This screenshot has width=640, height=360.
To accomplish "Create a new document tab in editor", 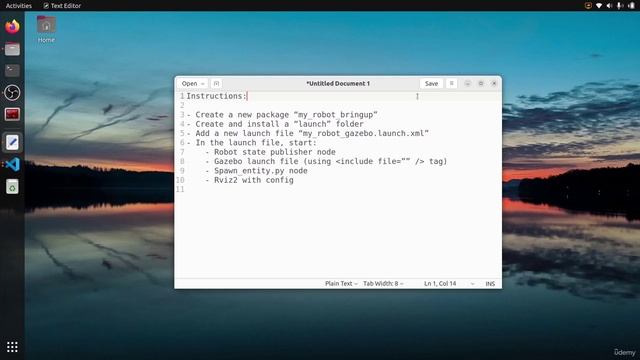I will point(216,83).
